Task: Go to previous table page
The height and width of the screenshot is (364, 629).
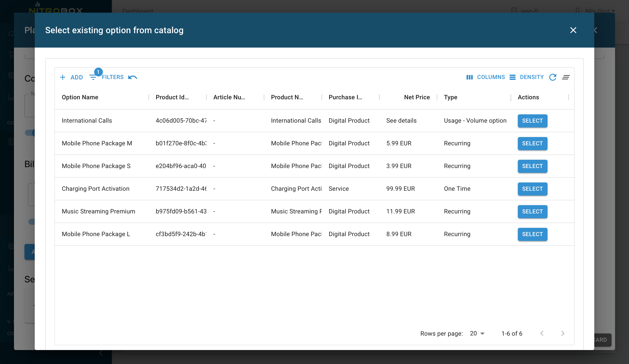Action: [x=542, y=334]
